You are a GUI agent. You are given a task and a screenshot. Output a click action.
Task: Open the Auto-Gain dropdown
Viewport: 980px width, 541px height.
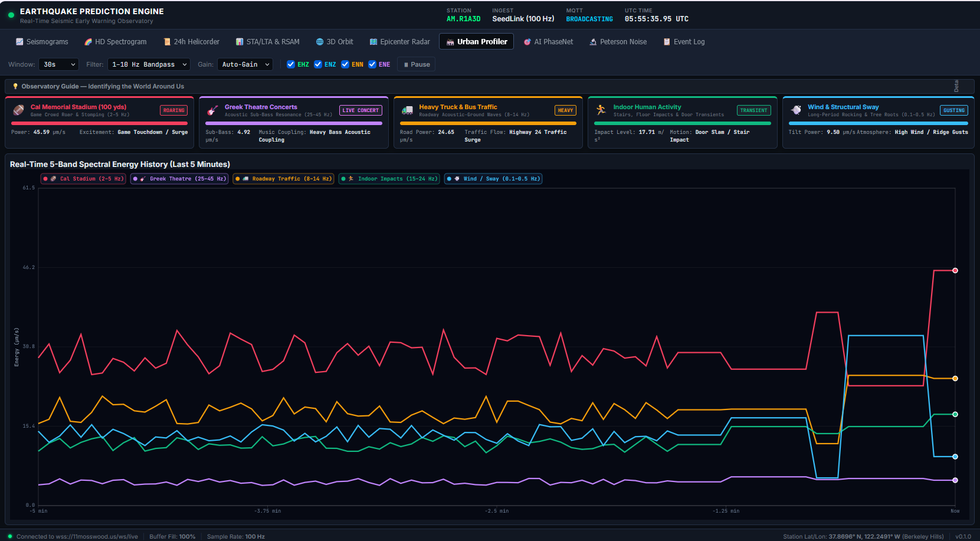coord(245,64)
